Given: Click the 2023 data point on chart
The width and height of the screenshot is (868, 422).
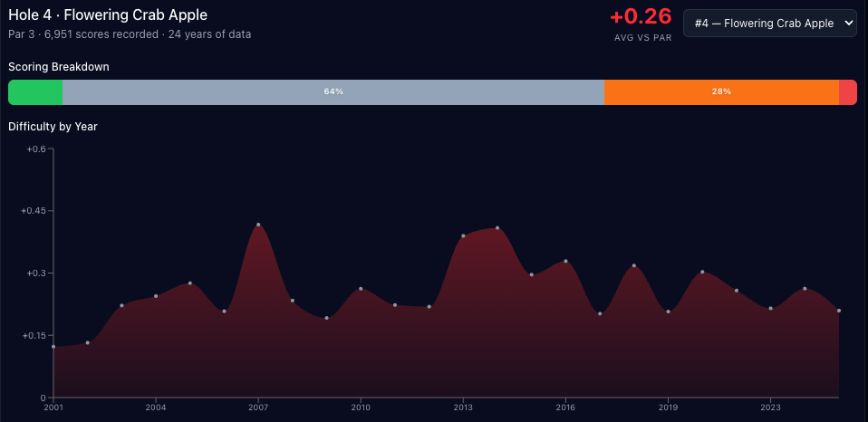Looking at the screenshot, I should coord(770,309).
